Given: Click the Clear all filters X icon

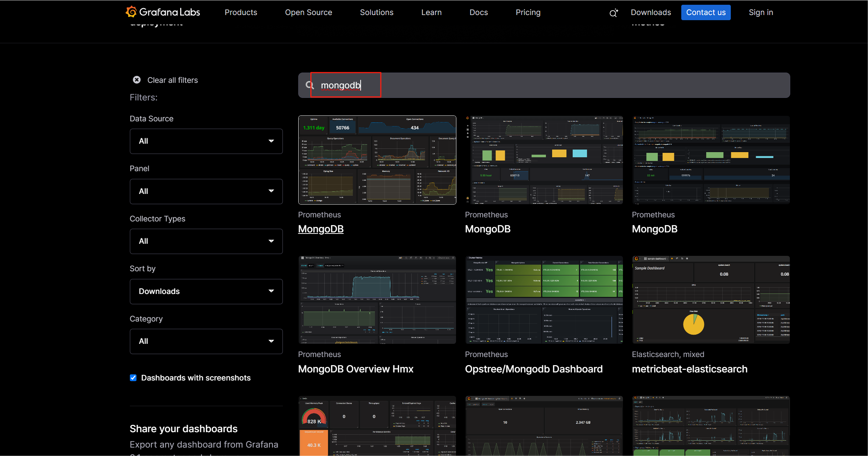Looking at the screenshot, I should tap(137, 80).
